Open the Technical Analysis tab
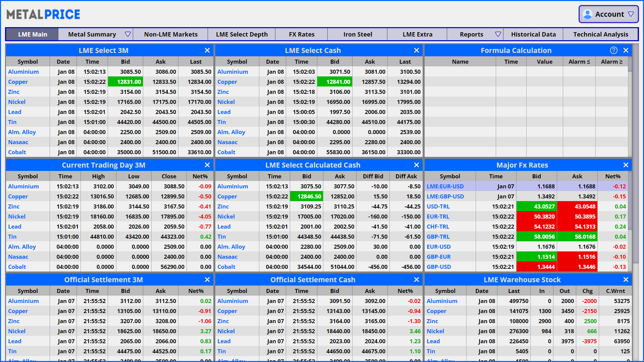Viewport: 644px width, 362px height. 600,34
